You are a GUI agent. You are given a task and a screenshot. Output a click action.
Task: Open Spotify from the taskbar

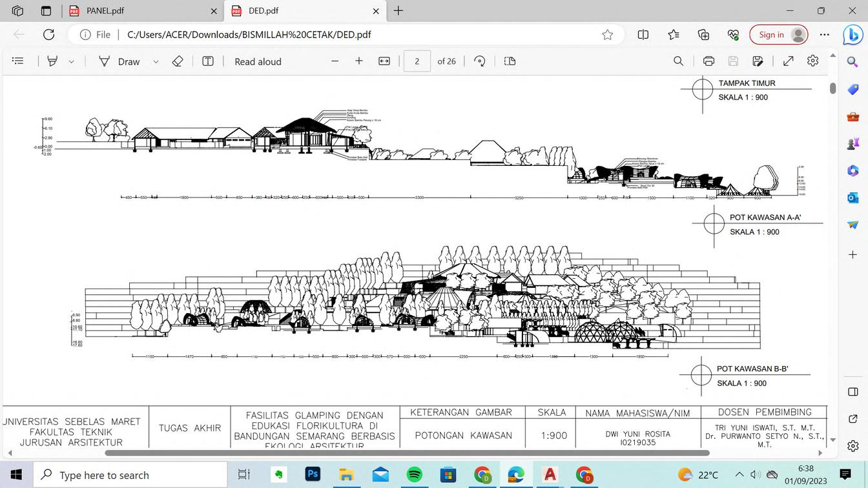tap(415, 475)
